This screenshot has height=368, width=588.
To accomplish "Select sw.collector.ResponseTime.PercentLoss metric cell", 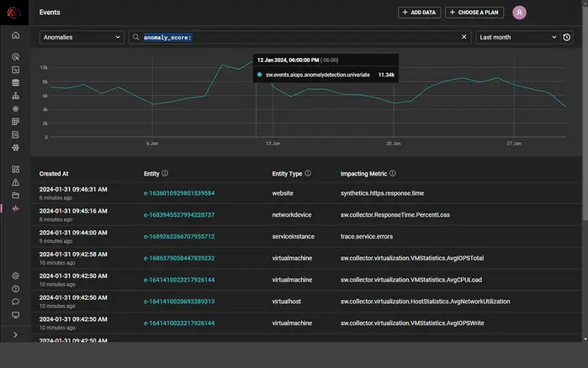I will [395, 215].
